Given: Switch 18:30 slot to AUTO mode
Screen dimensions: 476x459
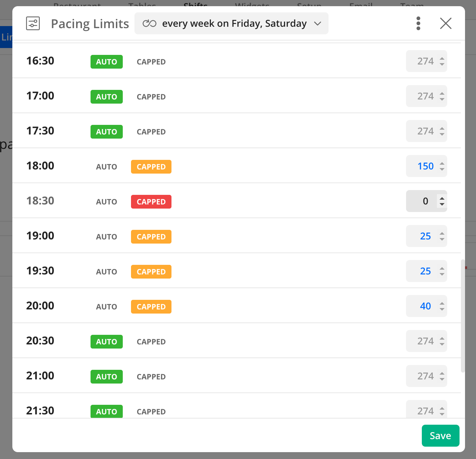Looking at the screenshot, I should 106,202.
